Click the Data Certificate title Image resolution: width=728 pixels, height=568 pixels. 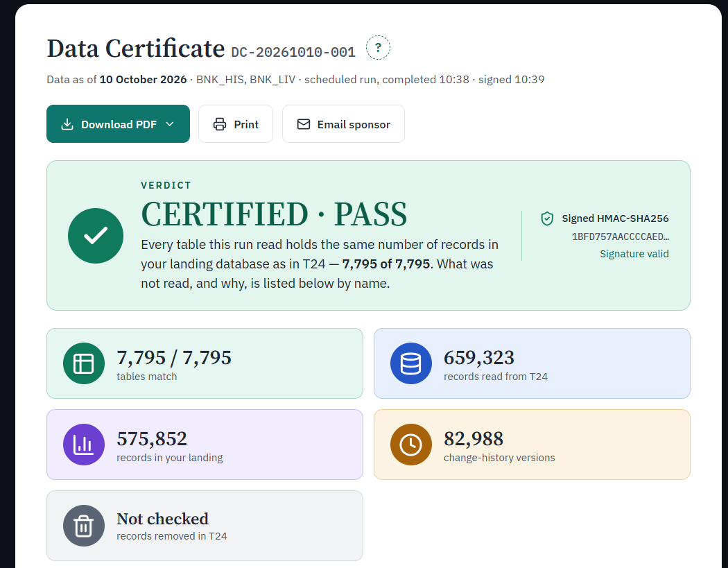136,49
